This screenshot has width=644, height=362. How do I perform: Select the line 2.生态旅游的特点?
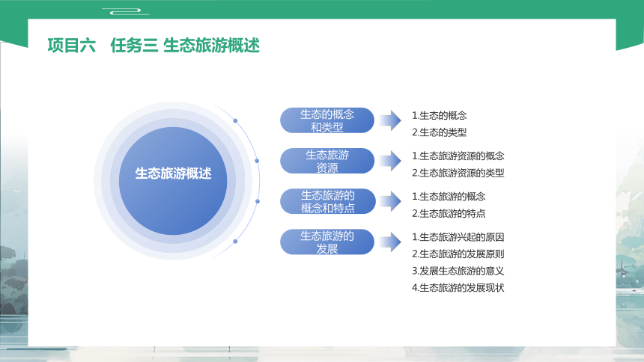(x=449, y=213)
